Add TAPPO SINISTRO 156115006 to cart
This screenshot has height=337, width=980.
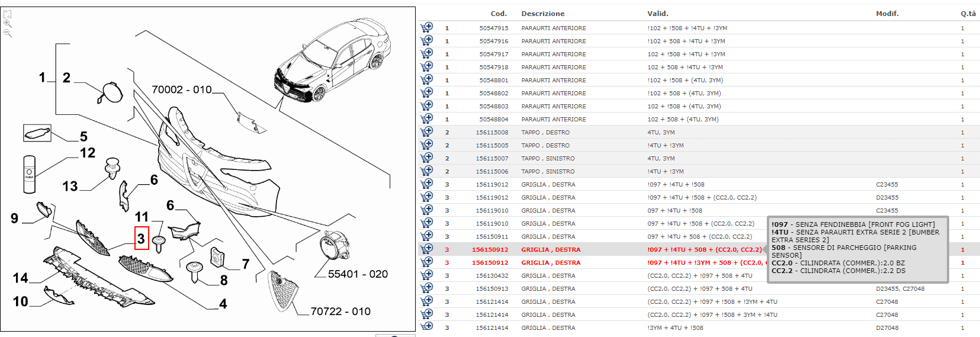pos(426,171)
